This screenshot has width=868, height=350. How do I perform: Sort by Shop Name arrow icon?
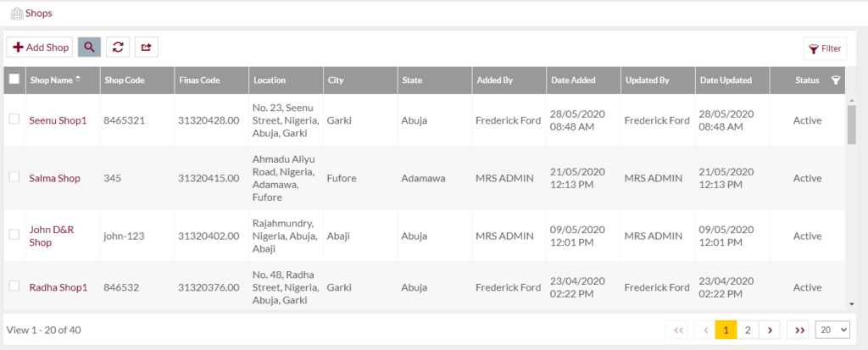[x=79, y=80]
